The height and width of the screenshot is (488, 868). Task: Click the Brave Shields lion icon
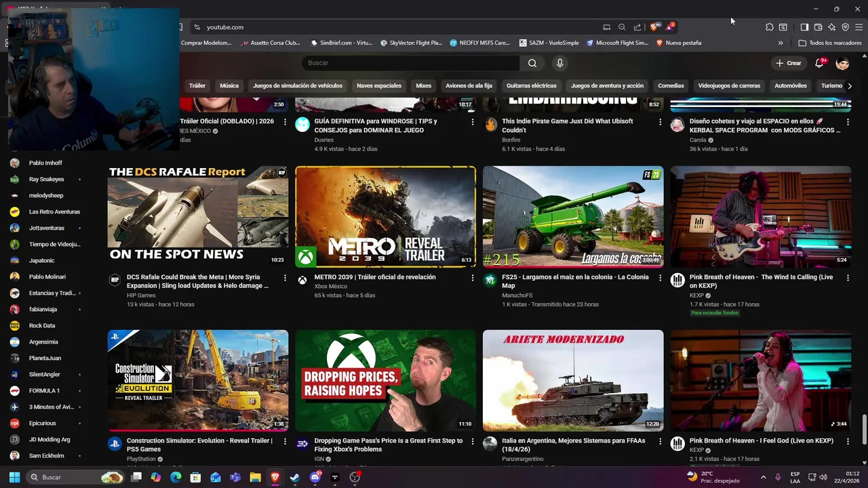coord(654,27)
